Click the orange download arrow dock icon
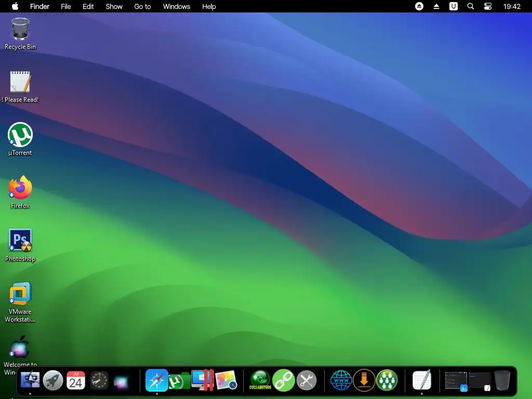This screenshot has height=399, width=532. coord(364,380)
